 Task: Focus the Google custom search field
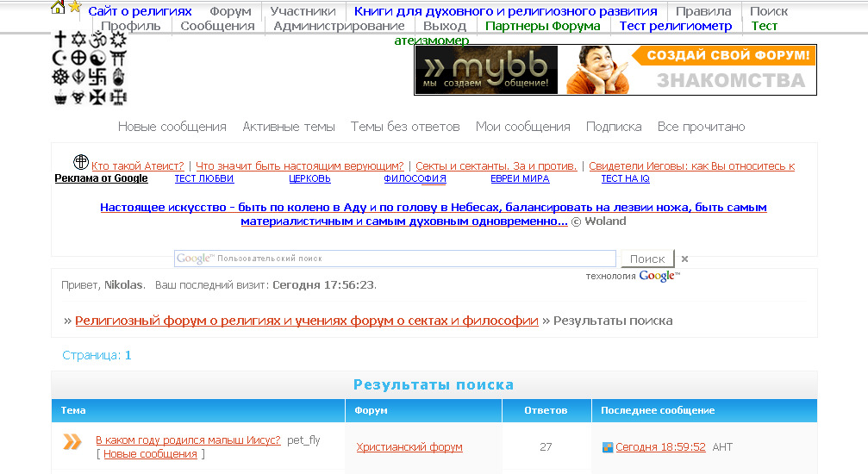395,259
